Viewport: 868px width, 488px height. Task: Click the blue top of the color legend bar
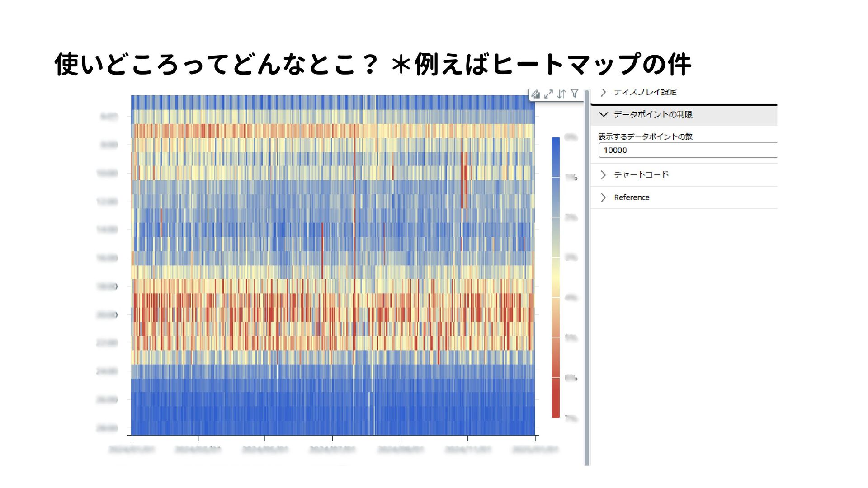point(556,157)
